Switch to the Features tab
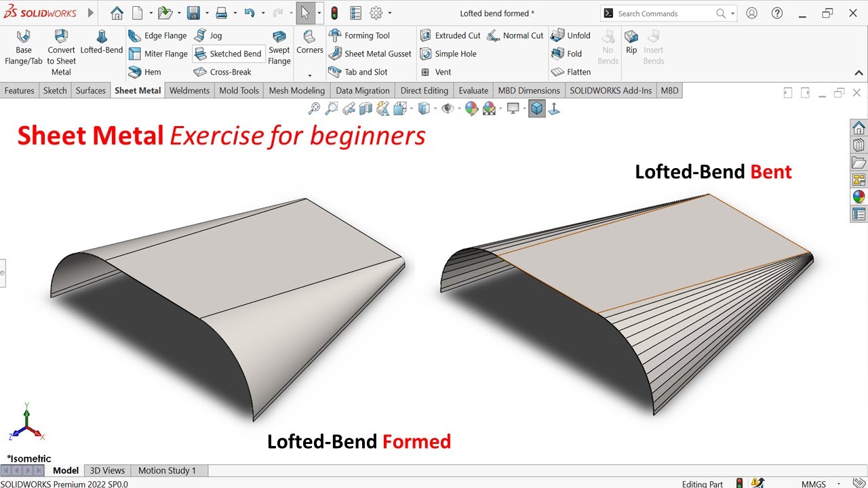 click(20, 90)
